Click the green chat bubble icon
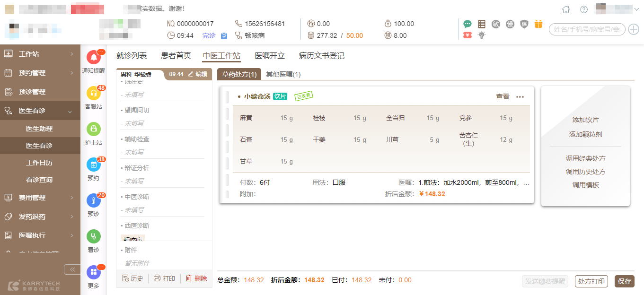Image resolution: width=644 pixels, height=295 pixels. click(x=468, y=24)
